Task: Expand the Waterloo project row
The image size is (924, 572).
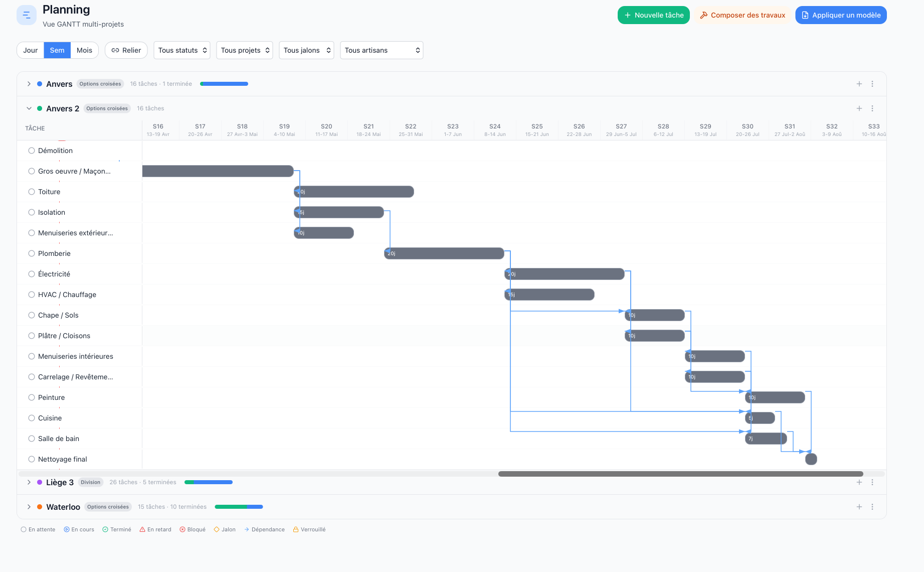Action: 29,507
